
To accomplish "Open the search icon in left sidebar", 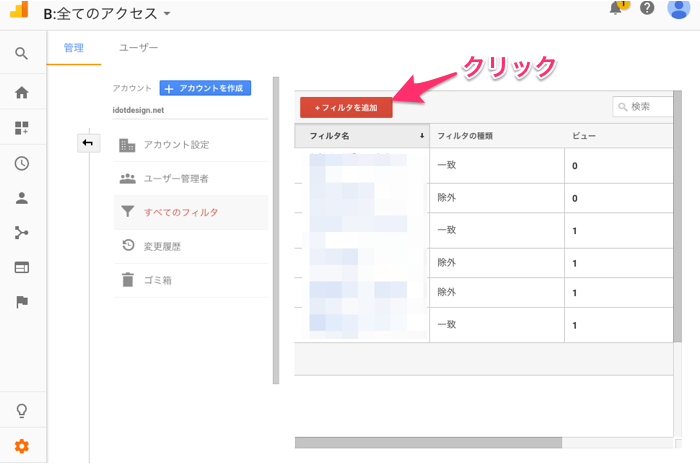I will (x=22, y=53).
